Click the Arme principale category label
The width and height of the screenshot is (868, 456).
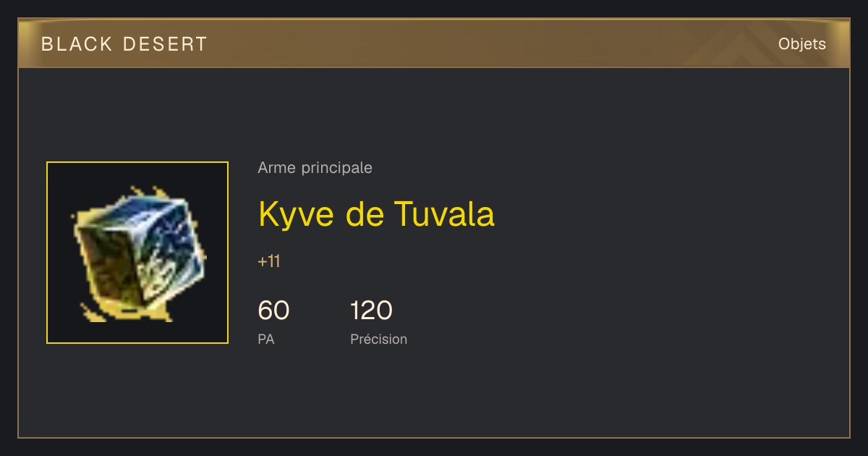click(315, 168)
